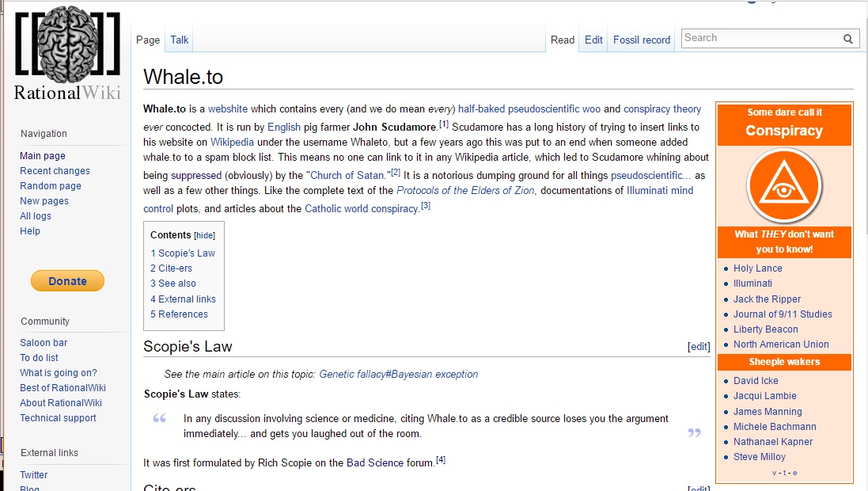Open Saloon bar community link
The image size is (868, 491).
(x=44, y=342)
